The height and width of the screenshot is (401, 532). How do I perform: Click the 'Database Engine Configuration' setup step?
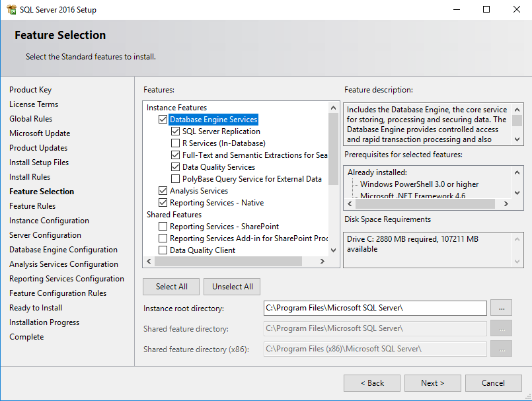[63, 250]
